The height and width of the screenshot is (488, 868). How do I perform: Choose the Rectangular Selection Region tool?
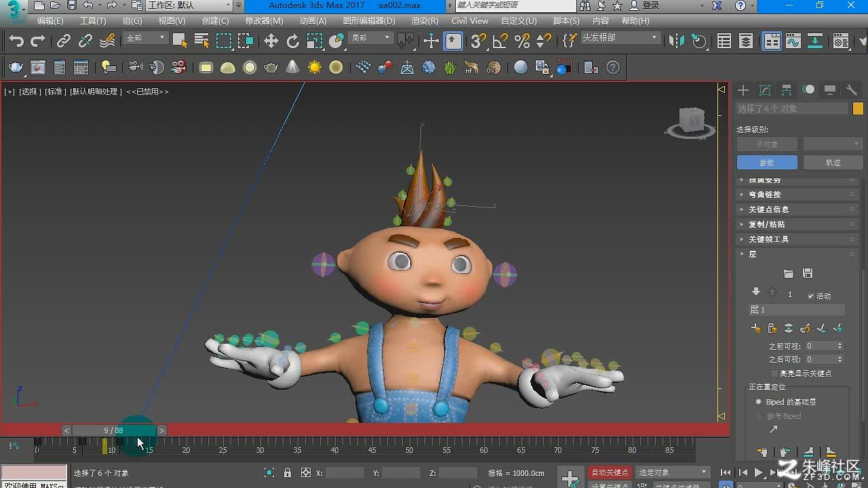tap(224, 41)
